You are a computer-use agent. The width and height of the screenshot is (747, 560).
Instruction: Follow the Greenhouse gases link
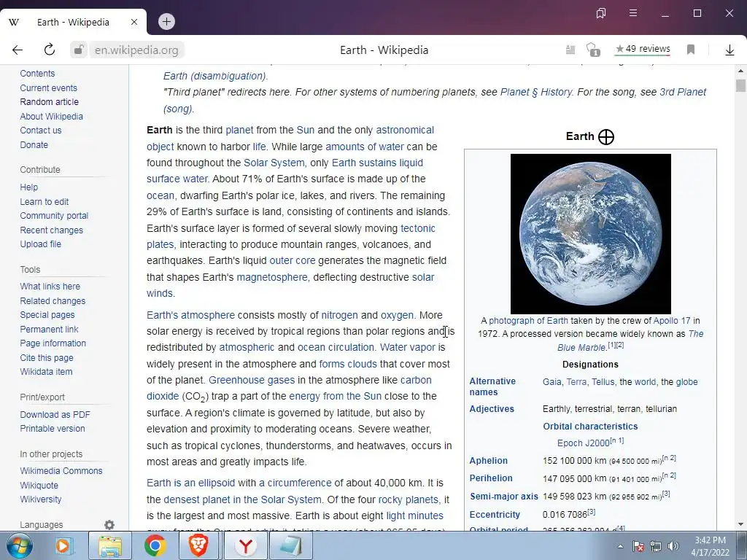point(252,380)
